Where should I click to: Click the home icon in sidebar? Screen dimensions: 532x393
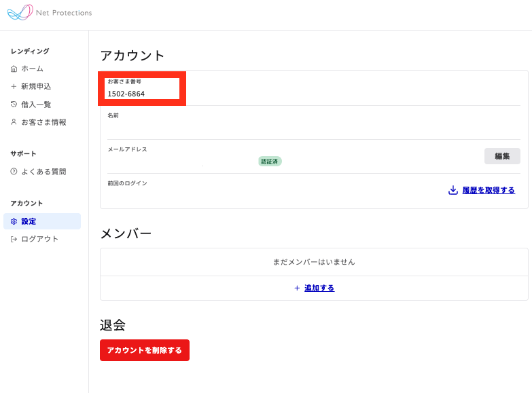tap(14, 69)
